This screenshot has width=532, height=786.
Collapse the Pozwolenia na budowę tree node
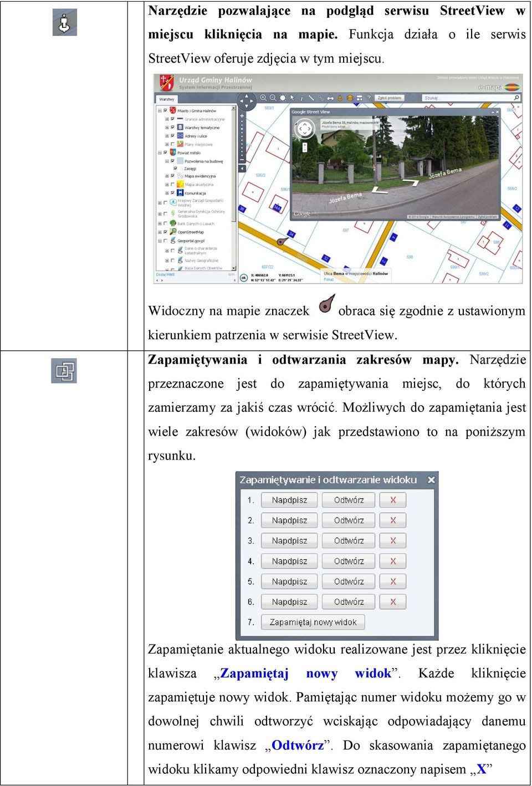coord(167,161)
